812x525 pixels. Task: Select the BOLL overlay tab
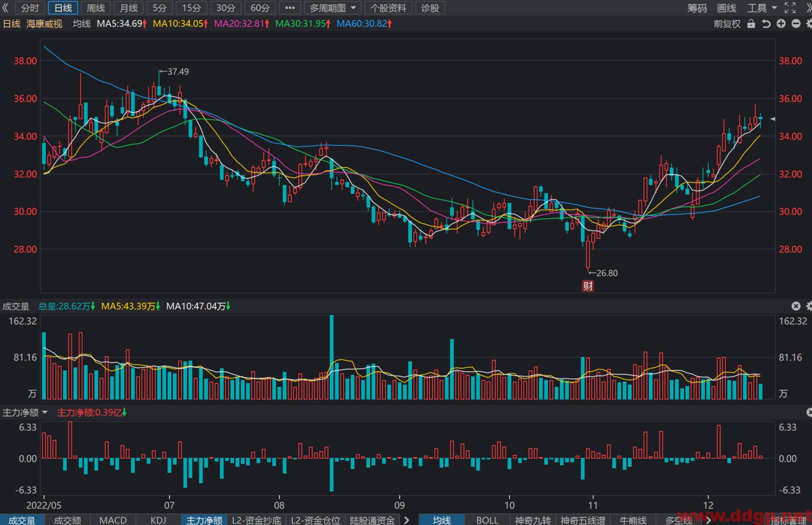click(487, 520)
